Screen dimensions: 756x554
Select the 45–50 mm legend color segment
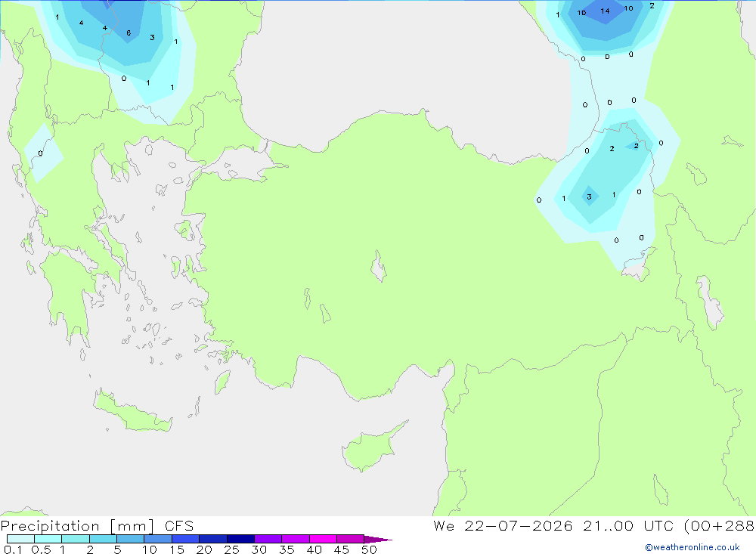click(351, 539)
